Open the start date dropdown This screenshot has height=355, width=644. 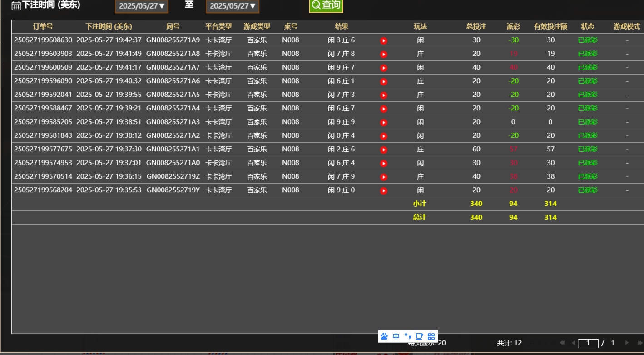click(142, 6)
